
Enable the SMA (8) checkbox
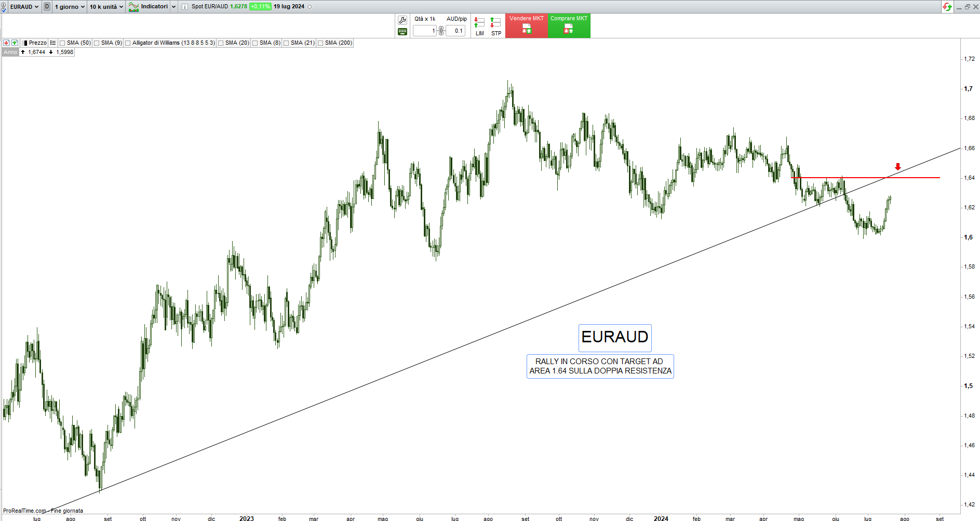coord(255,43)
